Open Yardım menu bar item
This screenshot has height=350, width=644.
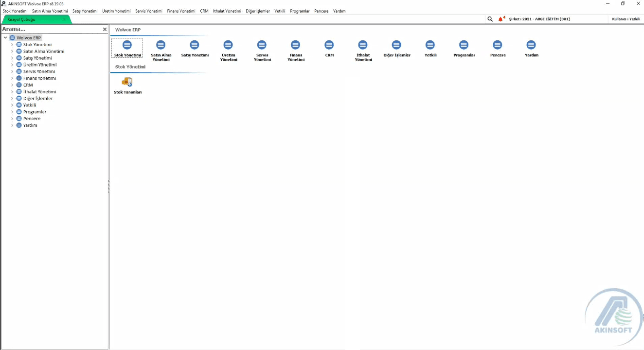pos(340,11)
